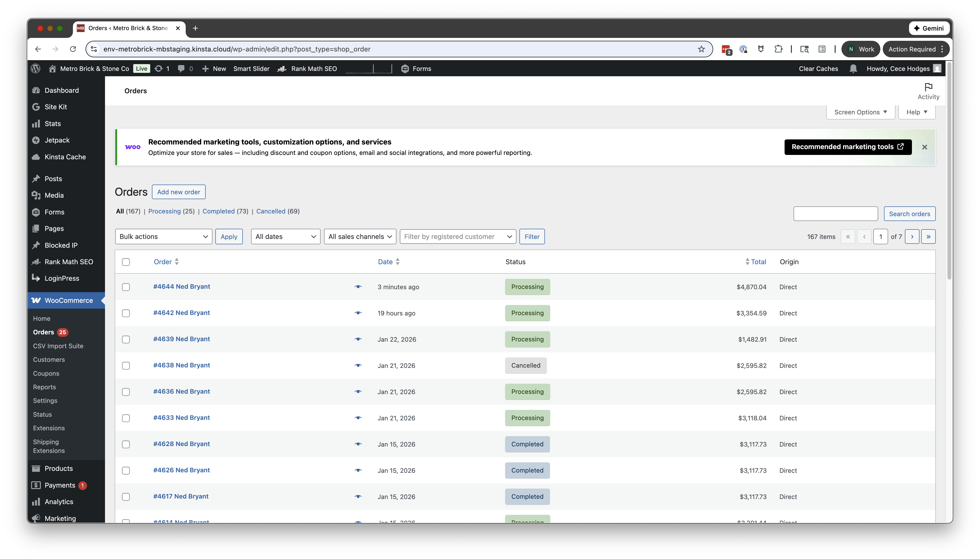Click the Add new order button
Screen dimensions: 980x559
point(178,192)
